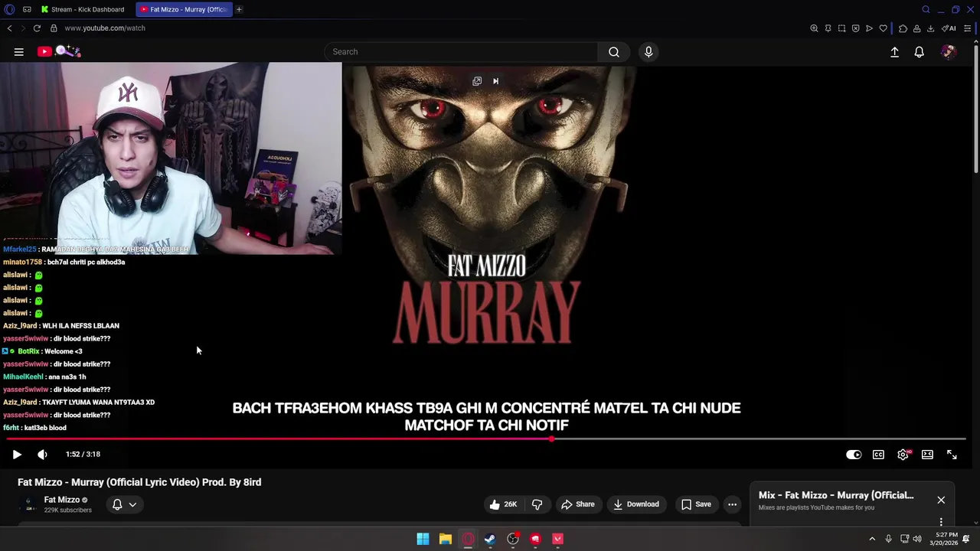This screenshot has width=980, height=551.
Task: Open the extensions puzzle icon
Action: click(903, 28)
